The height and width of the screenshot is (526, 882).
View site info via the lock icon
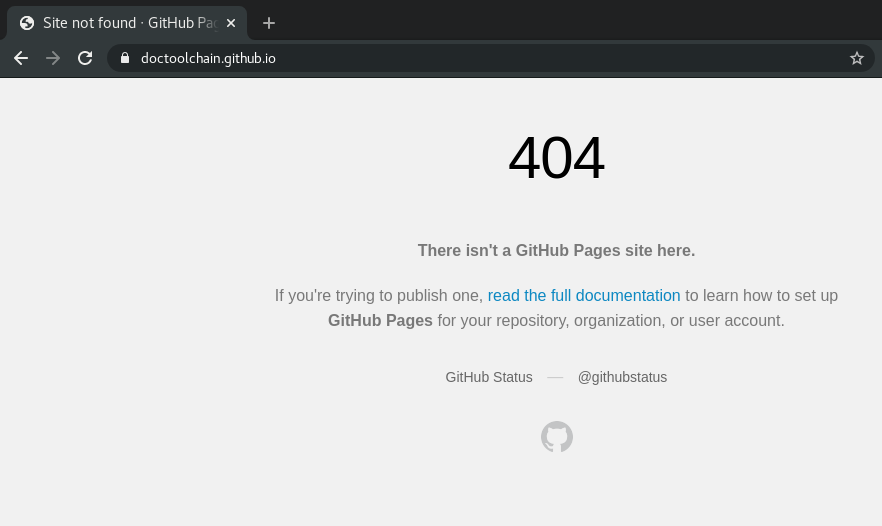[x=125, y=58]
